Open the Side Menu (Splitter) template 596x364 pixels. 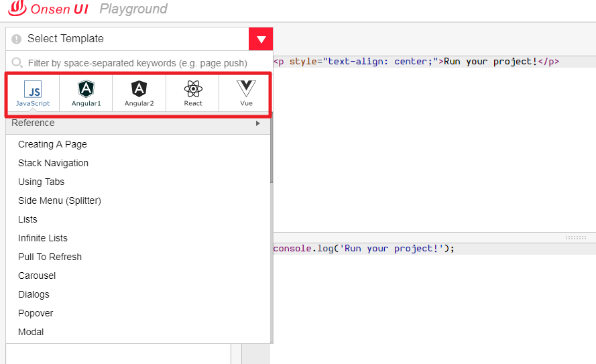(x=60, y=200)
